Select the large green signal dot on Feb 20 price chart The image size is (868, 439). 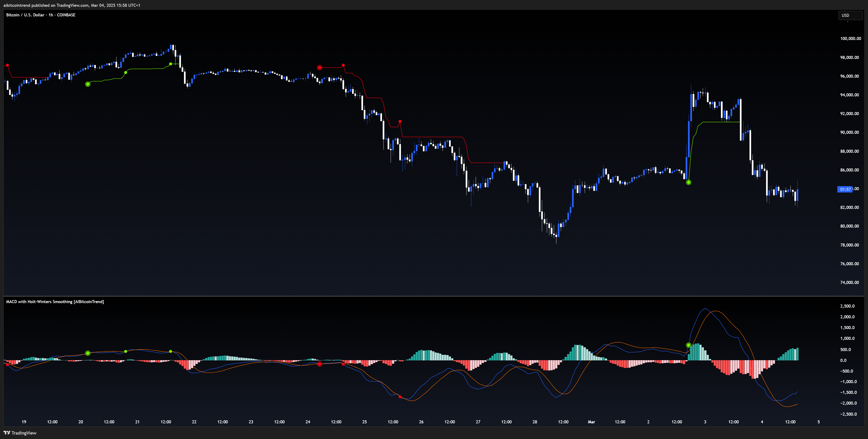pyautogui.click(x=88, y=84)
